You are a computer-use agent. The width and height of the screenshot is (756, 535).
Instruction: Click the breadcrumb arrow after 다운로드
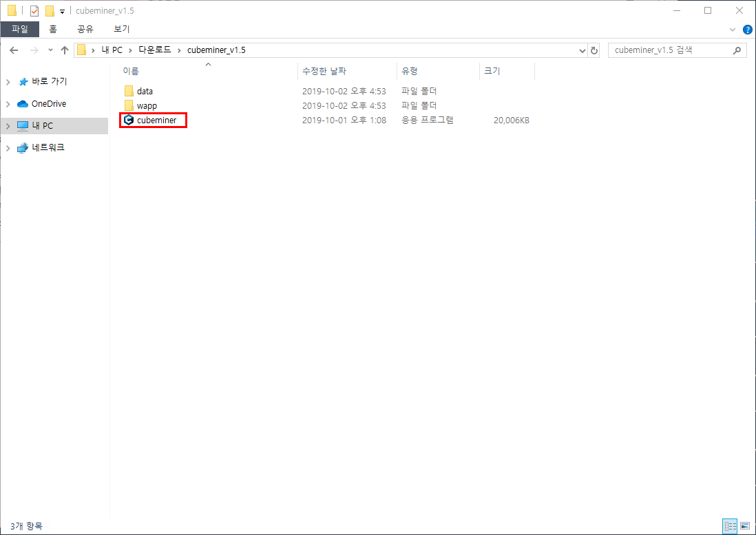click(179, 51)
